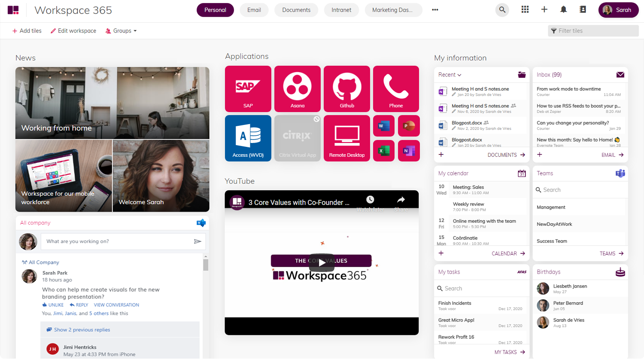Open the MY TASKS link
The height and width of the screenshot is (359, 644).
[510, 352]
